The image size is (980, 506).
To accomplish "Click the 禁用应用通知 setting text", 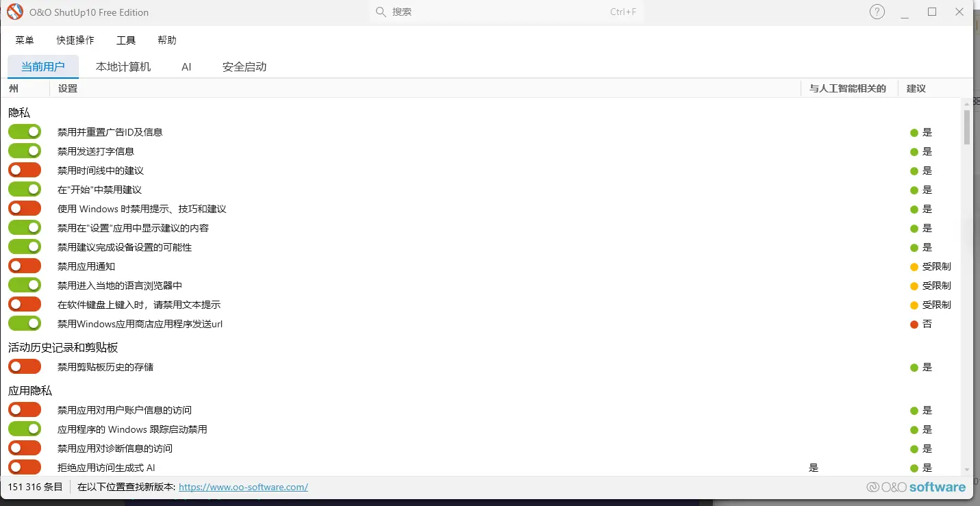I will click(86, 266).
